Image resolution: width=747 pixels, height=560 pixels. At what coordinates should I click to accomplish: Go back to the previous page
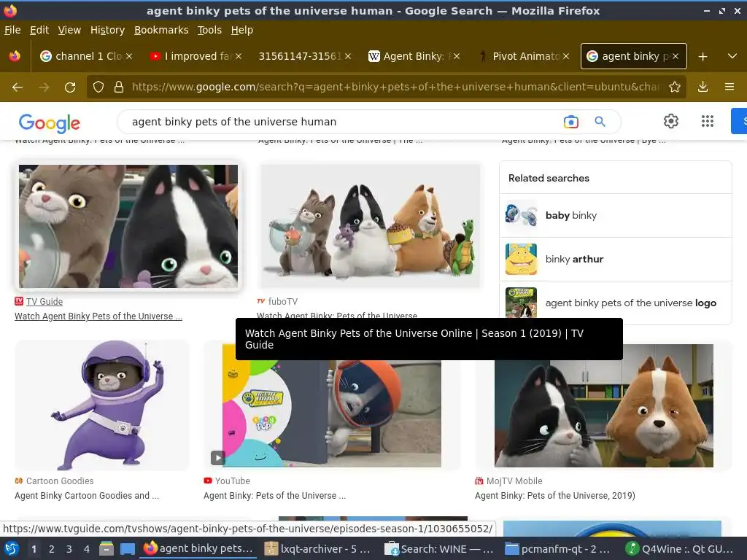[18, 87]
